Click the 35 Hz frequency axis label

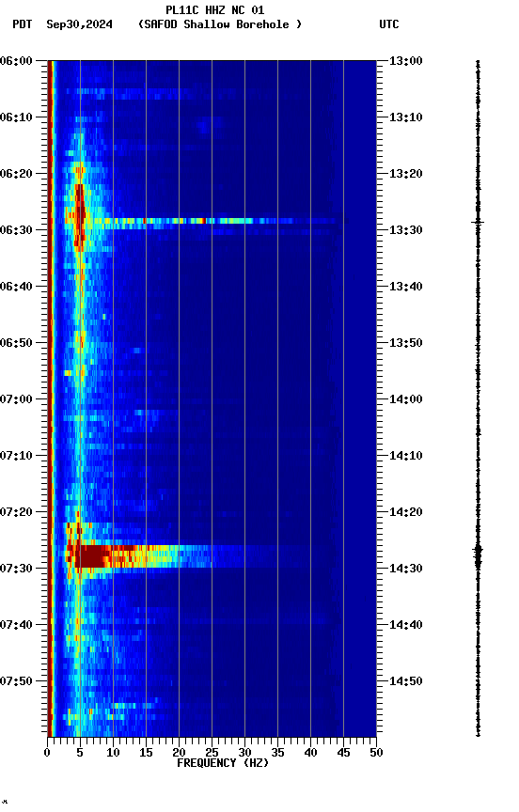tap(277, 754)
